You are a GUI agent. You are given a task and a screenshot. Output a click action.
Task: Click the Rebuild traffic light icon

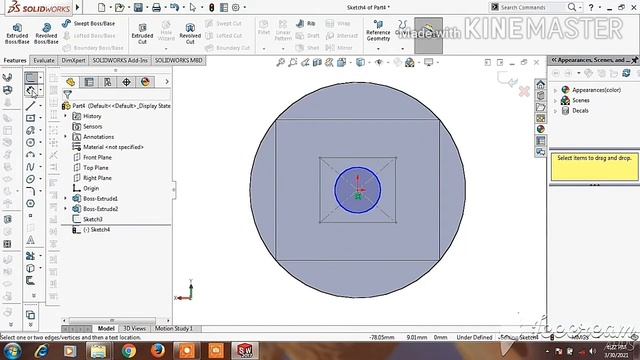[211, 7]
